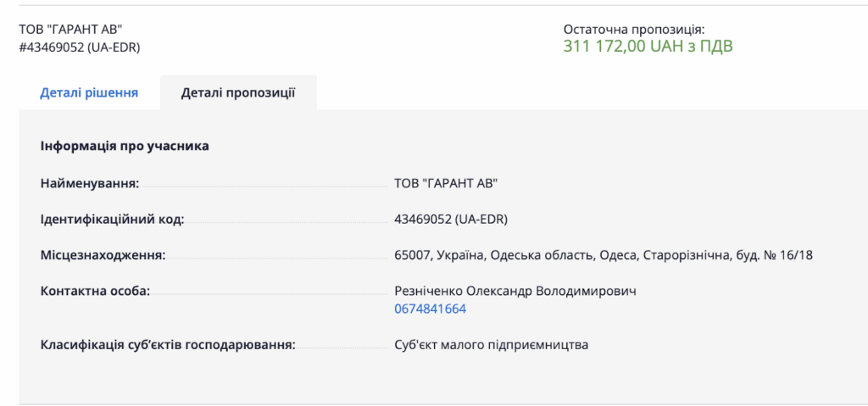This screenshot has width=868, height=406.
Task: Click the Інформація про учасника heading
Action: (125, 147)
